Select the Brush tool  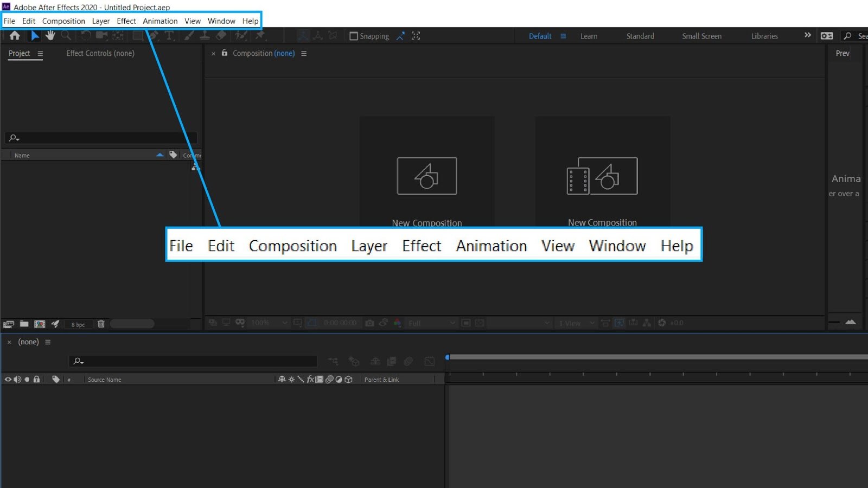tap(189, 36)
